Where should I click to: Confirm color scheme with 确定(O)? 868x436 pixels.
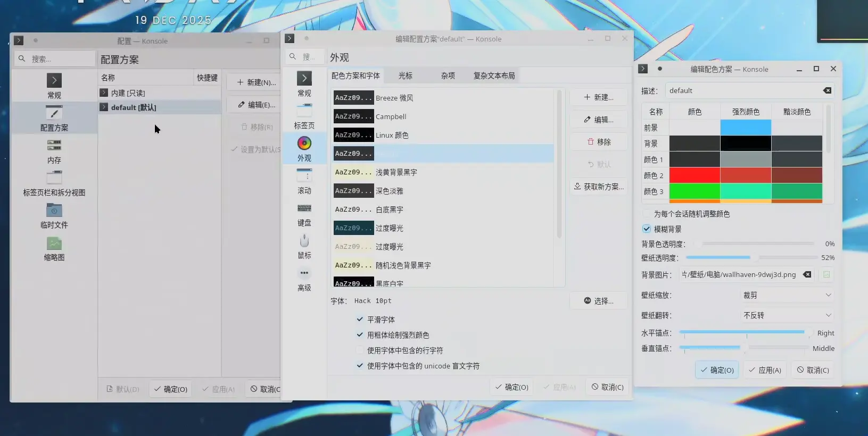point(717,370)
